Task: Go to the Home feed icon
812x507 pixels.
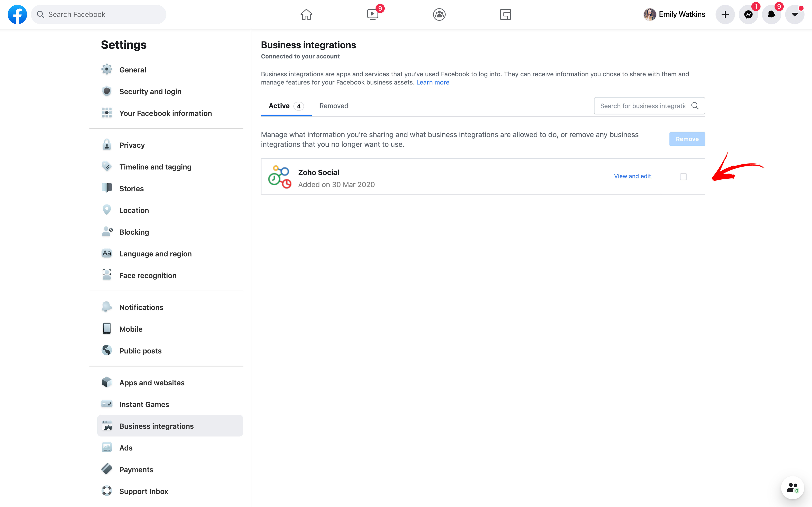Action: click(x=306, y=14)
